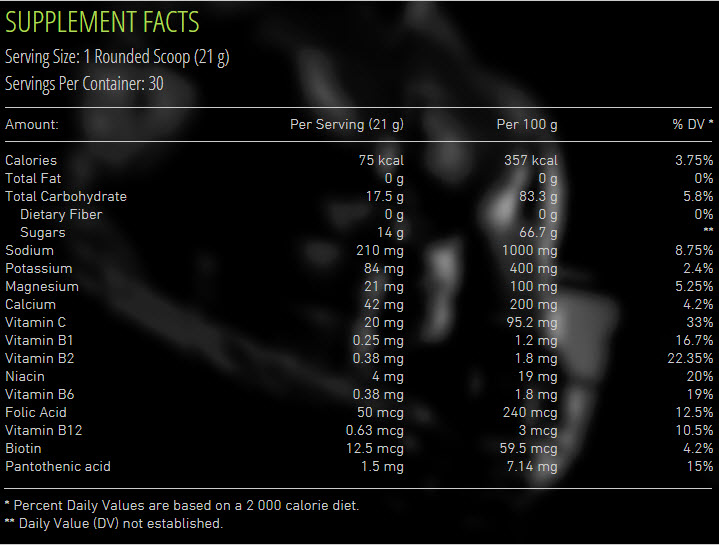Click the Dietary Fiber row label
The image size is (719, 545).
point(61,214)
